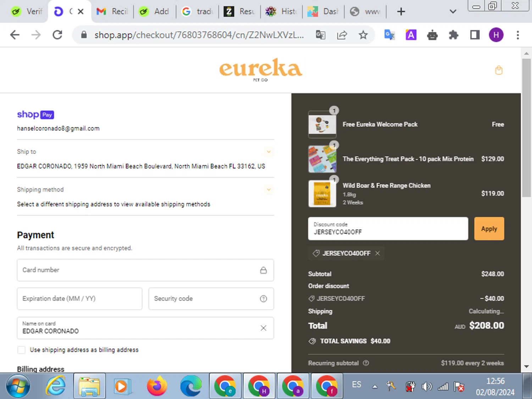Click the Wild Boar & Chicken thumbnail
The height and width of the screenshot is (399, 532).
click(x=322, y=194)
